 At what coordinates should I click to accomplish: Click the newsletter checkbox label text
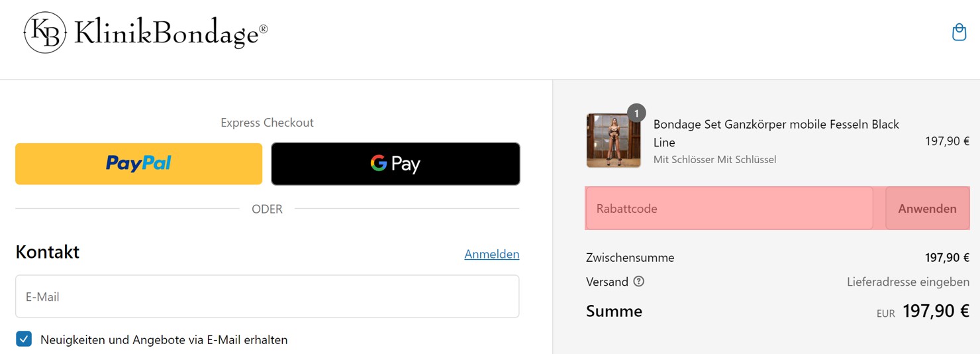(x=164, y=340)
